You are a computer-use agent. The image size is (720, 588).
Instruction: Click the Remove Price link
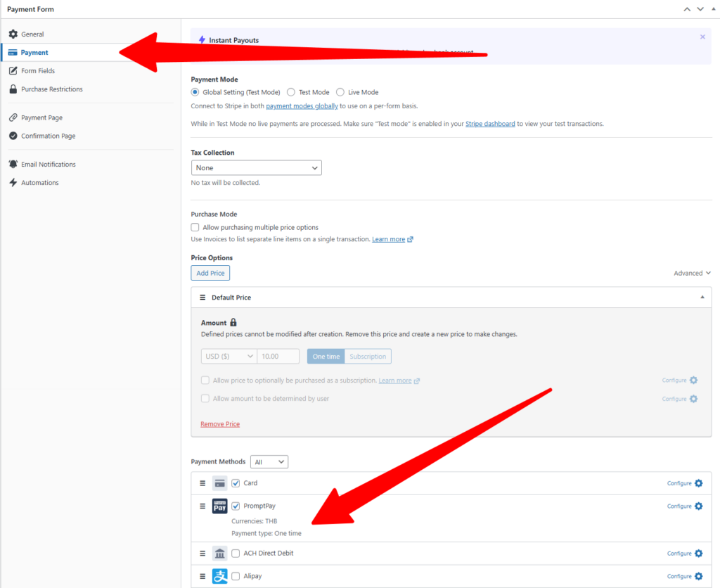pyautogui.click(x=220, y=424)
